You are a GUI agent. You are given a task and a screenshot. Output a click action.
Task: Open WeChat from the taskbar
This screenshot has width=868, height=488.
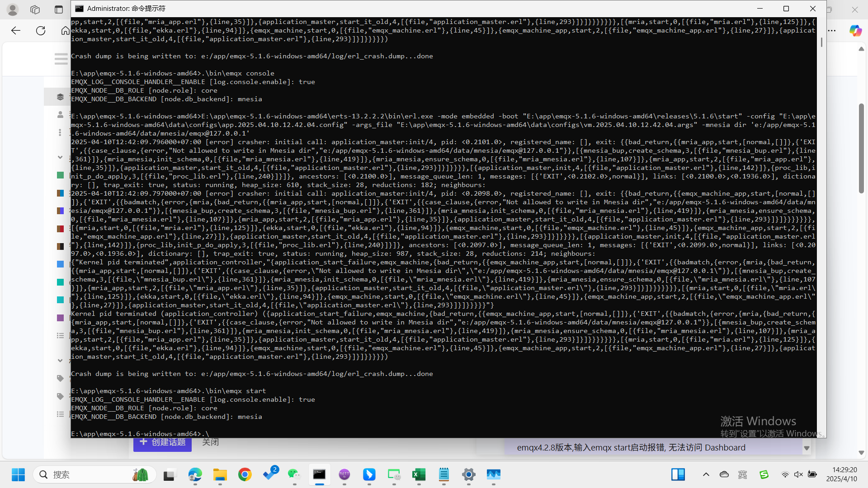tap(294, 474)
